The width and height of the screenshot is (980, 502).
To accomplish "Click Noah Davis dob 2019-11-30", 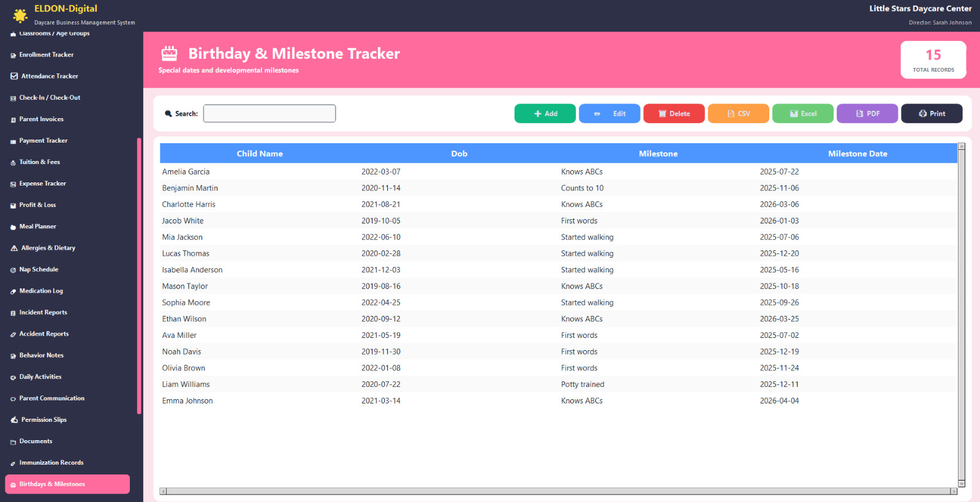I will [x=381, y=351].
